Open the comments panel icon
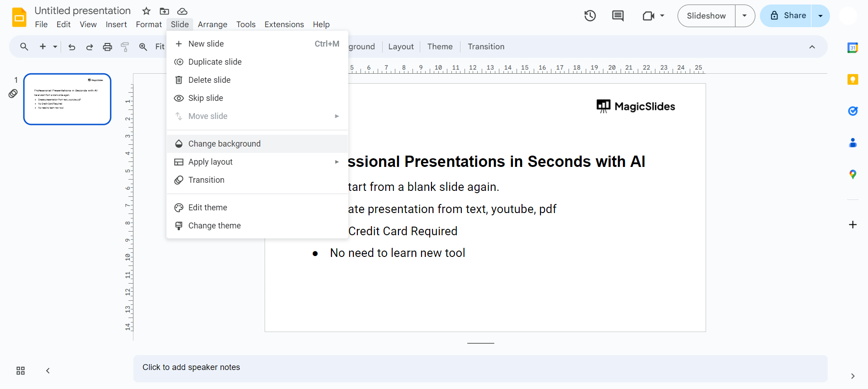Image resolution: width=868 pixels, height=389 pixels. click(617, 16)
